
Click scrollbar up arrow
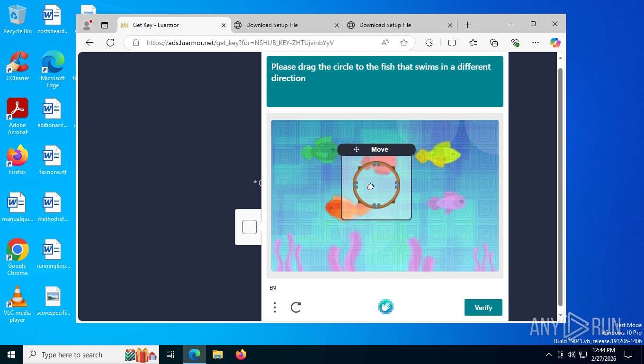click(x=561, y=58)
